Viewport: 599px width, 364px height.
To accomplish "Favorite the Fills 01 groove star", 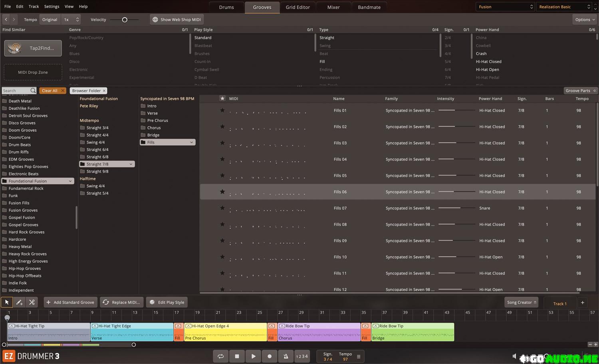I will click(222, 110).
